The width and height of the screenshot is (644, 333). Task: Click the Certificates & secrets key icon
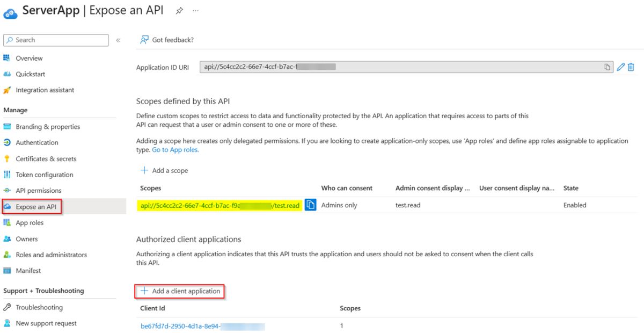pos(7,158)
